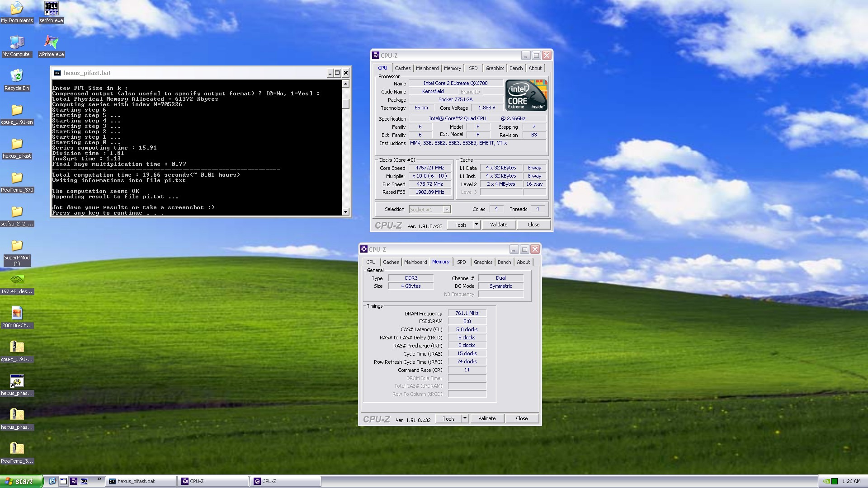Click the CPU-Z quick launch icon
The height and width of the screenshot is (488, 868).
pyautogui.click(x=74, y=481)
